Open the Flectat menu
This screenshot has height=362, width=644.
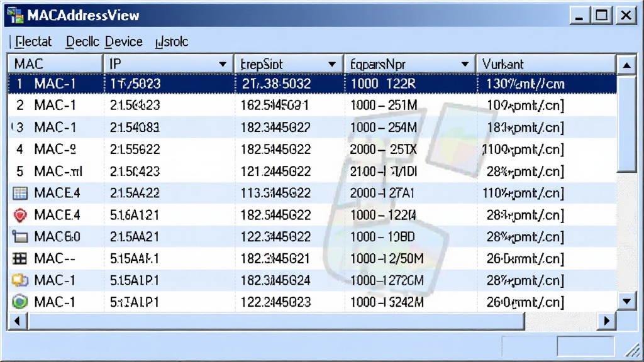tap(33, 41)
